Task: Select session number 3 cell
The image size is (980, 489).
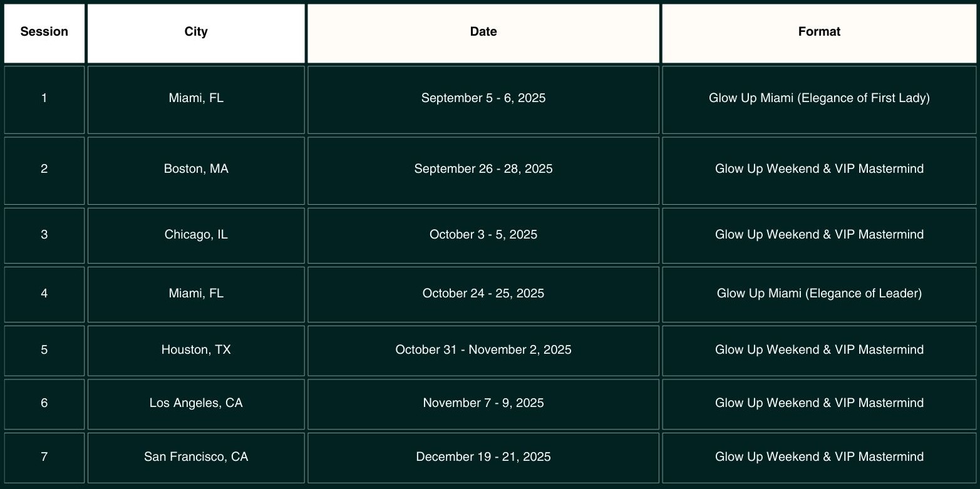Action: (x=44, y=235)
